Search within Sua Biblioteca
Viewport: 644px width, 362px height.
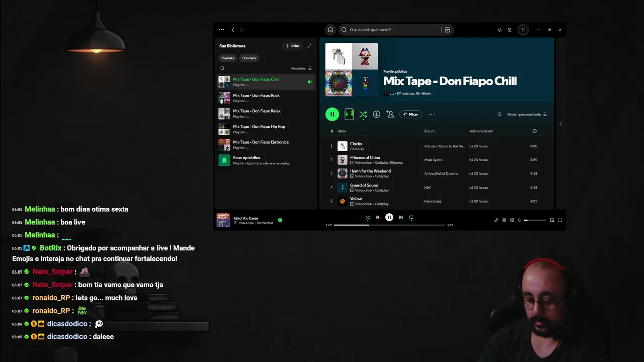coord(222,68)
